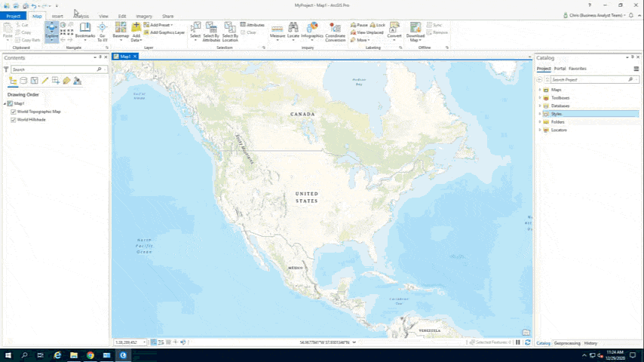Click Add Graphics Layer

point(164,32)
